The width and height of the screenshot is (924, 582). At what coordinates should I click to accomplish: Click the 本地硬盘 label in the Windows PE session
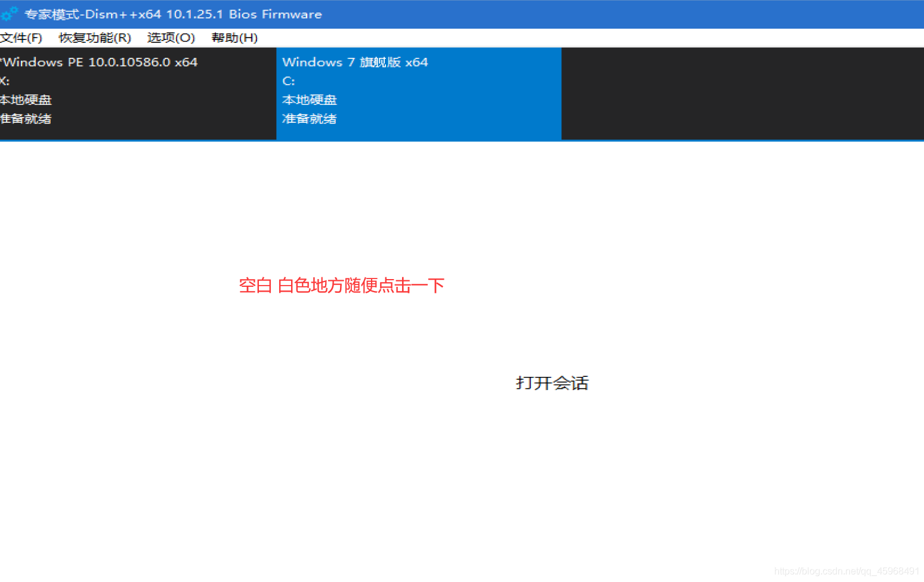click(26, 100)
